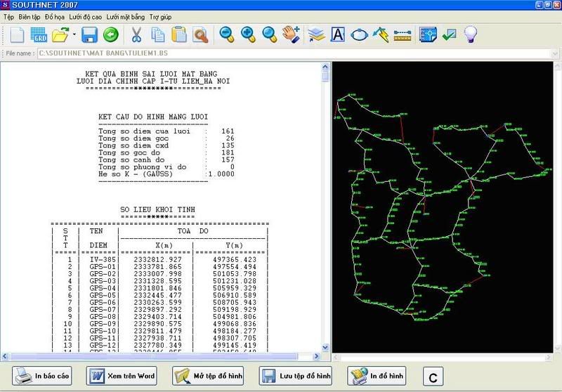Click the green back arrow icon
Image resolution: width=562 pixels, height=392 pixels.
[x=111, y=34]
